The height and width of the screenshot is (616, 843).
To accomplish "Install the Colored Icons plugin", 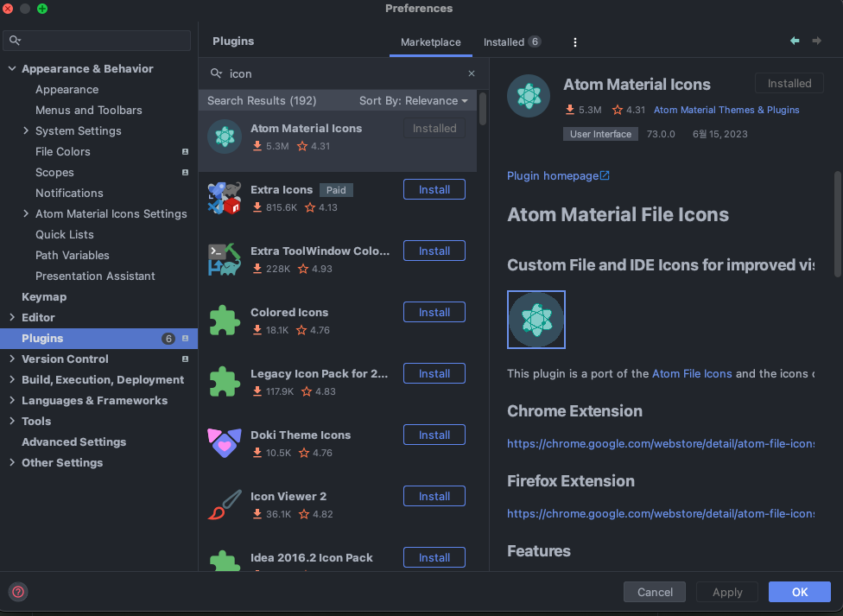I will point(434,312).
